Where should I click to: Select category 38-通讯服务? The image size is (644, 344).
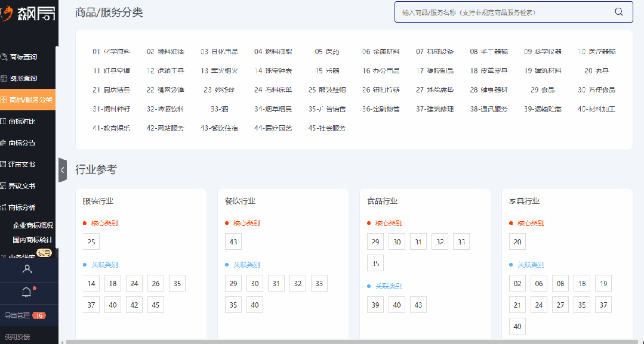pyautogui.click(x=489, y=109)
